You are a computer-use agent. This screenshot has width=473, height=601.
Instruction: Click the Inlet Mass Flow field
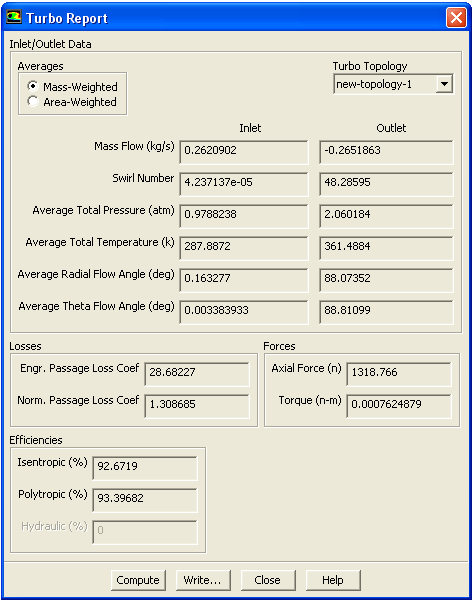244,152
